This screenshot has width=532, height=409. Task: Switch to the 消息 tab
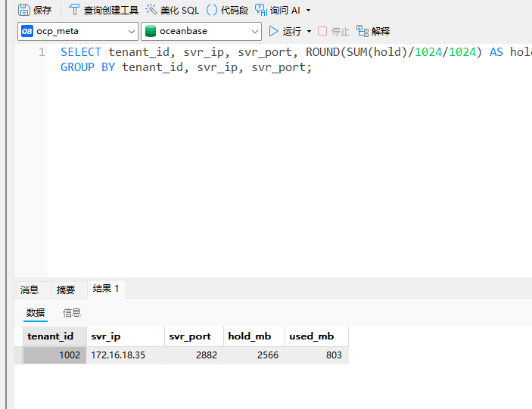pos(30,290)
